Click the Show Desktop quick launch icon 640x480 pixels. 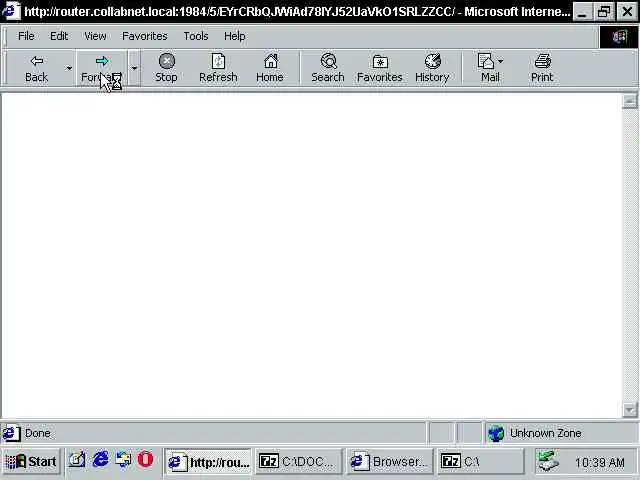[77, 460]
